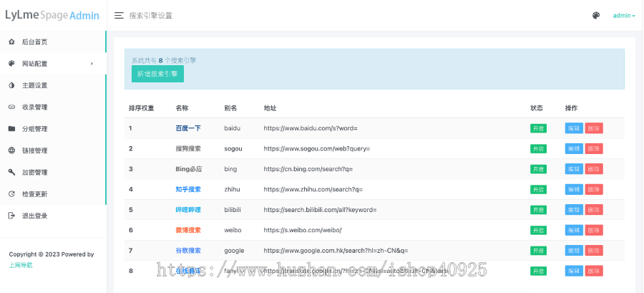Screen dimensions: 644x293
Task: Delete the zhihu search engine
Action: (x=594, y=189)
